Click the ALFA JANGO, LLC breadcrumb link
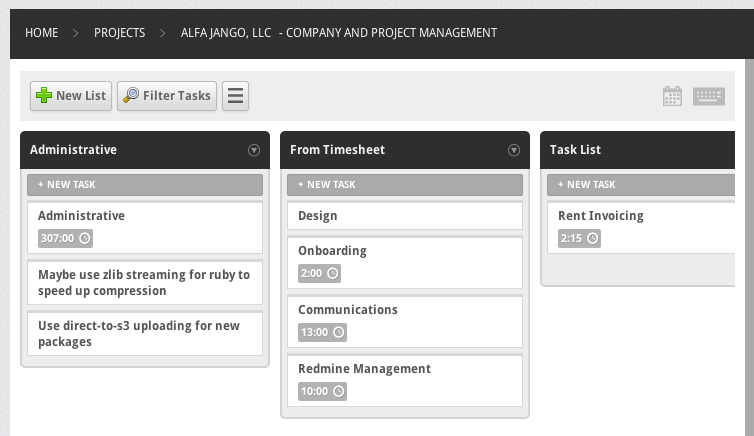The image size is (754, 436). click(226, 33)
